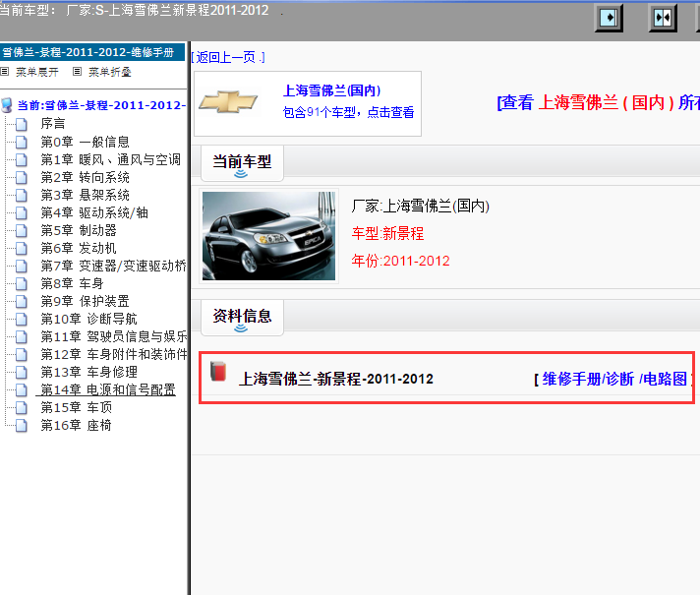Open 第14章 电源和信号配置
700x595 pixels.
click(x=107, y=389)
